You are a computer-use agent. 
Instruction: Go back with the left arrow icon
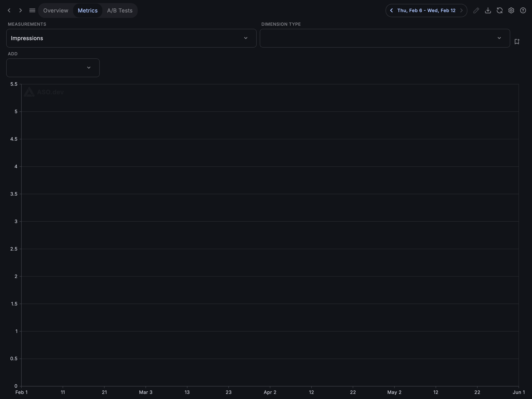[9, 10]
